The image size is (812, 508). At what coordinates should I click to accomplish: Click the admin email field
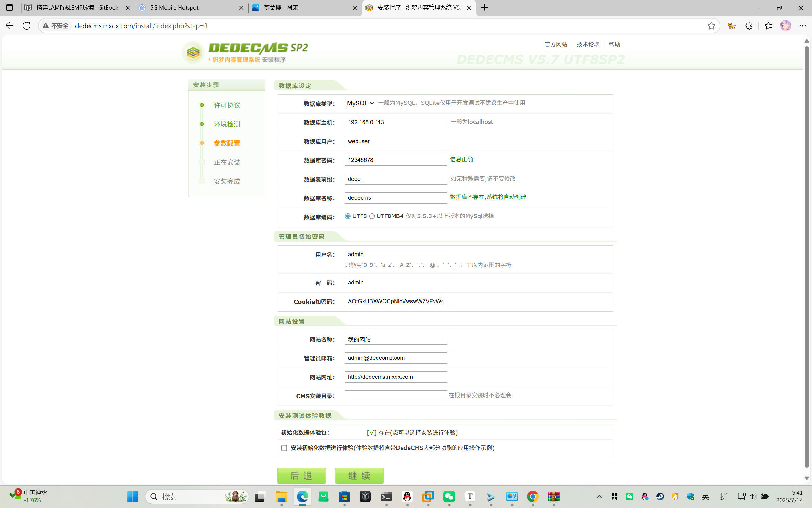[x=396, y=358]
